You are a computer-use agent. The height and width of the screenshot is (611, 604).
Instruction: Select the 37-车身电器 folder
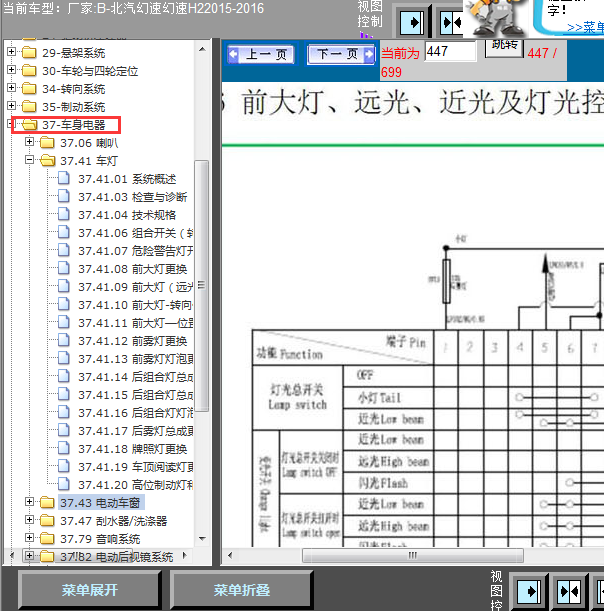click(x=74, y=125)
